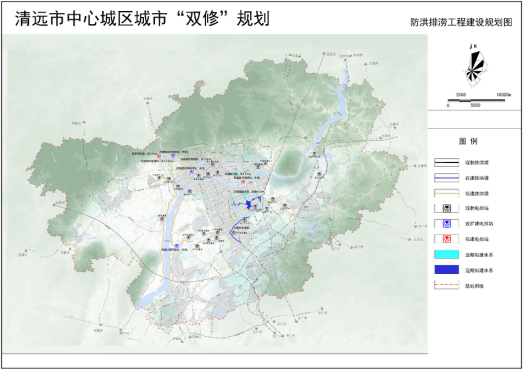
Task: Click the north arrow compass rose
Action: 474,67
